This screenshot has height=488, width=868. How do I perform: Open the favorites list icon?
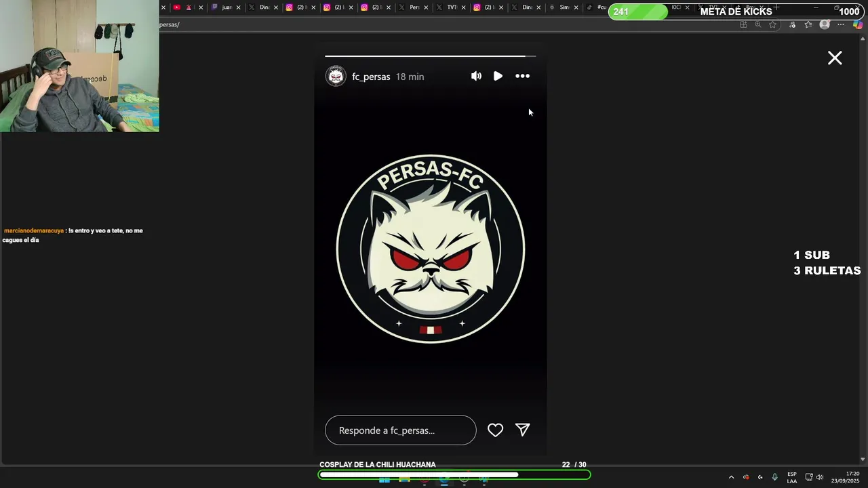pos(808,24)
